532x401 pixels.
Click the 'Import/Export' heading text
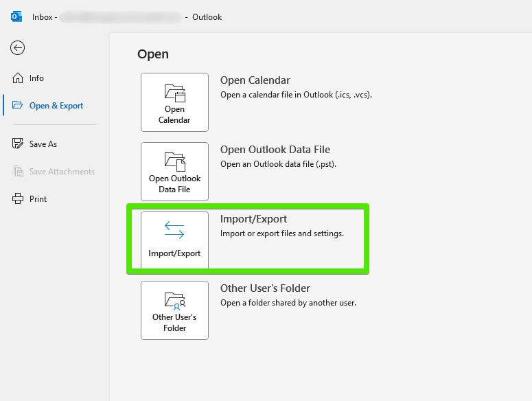click(x=253, y=219)
